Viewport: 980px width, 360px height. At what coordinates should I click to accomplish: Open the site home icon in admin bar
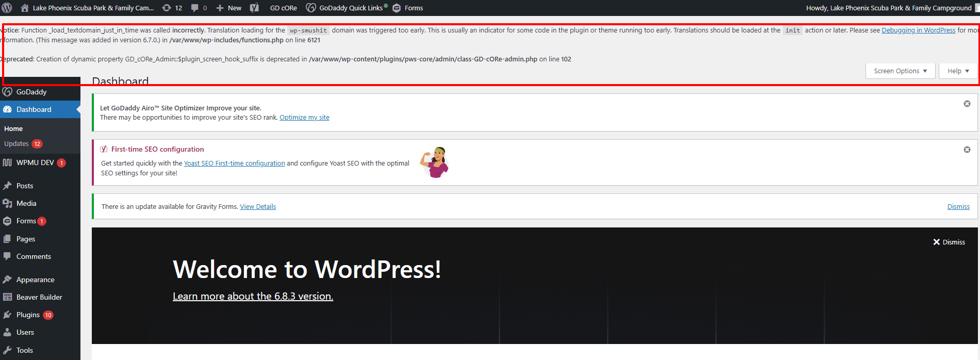point(24,8)
